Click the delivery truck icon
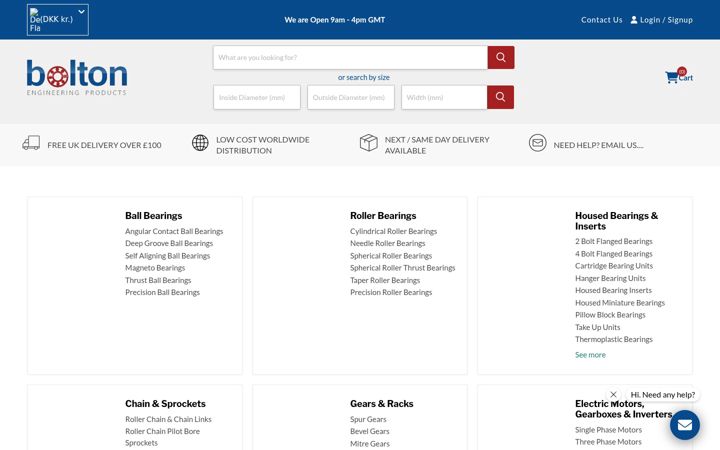This screenshot has height=450, width=720. pyautogui.click(x=31, y=143)
